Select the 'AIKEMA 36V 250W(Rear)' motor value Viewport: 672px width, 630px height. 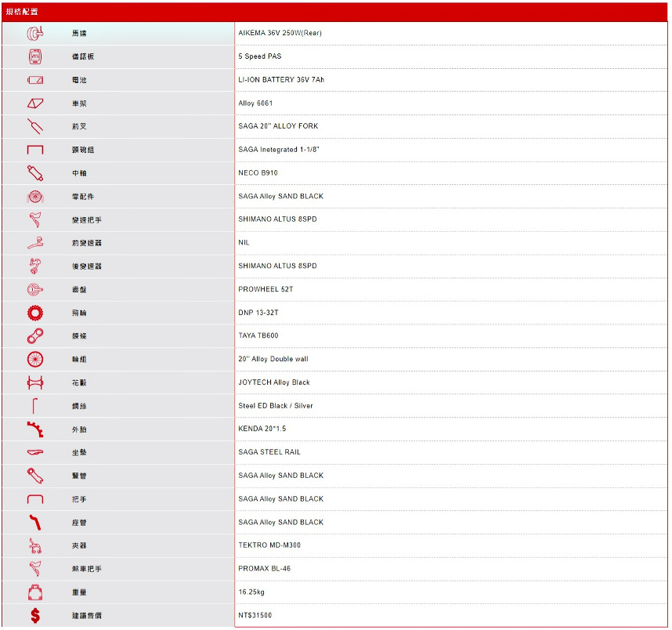pos(280,33)
